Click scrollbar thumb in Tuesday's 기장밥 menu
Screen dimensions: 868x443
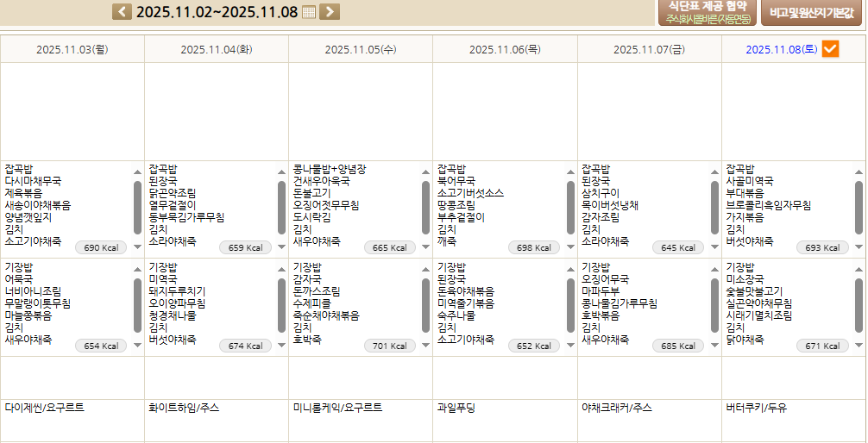(x=282, y=305)
